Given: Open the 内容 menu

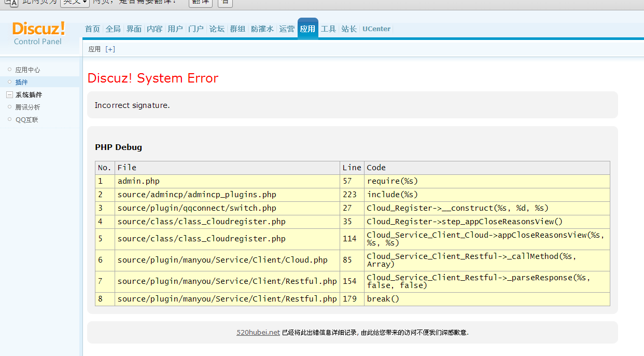Looking at the screenshot, I should 155,29.
